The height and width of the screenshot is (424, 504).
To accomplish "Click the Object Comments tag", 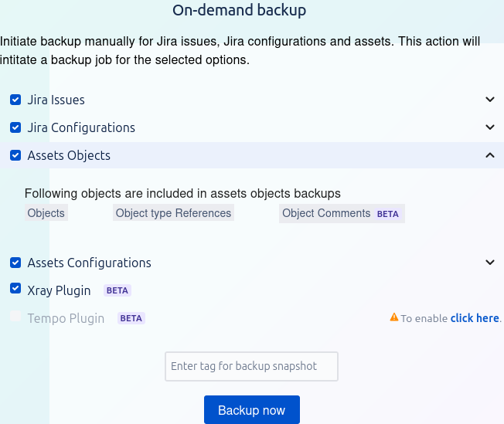I will [326, 213].
